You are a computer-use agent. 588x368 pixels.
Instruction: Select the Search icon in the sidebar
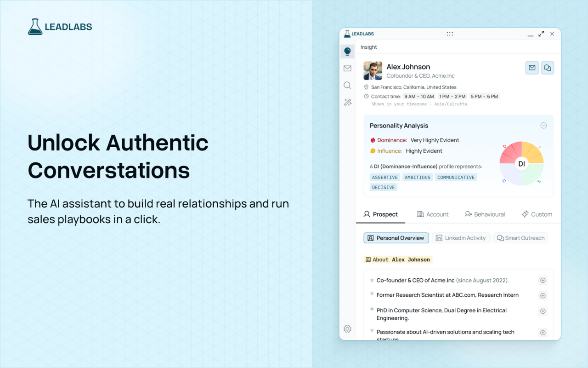347,85
